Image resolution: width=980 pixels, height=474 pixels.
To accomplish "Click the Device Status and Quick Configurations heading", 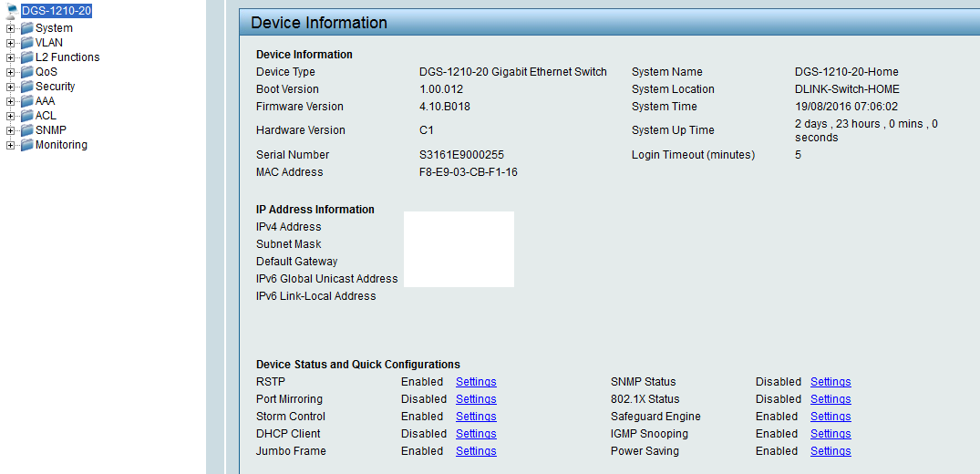I will [358, 364].
